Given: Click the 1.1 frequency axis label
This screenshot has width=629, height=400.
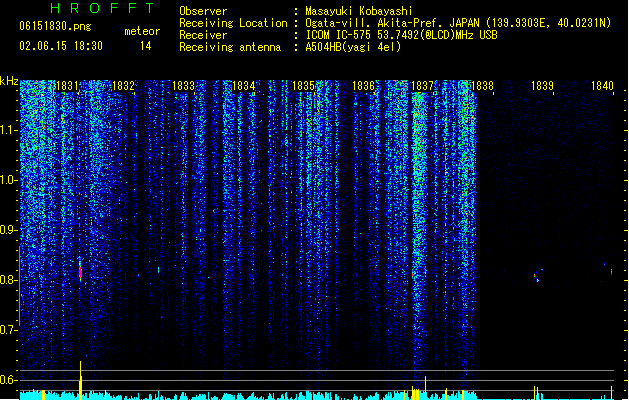Looking at the screenshot, I should [x=8, y=130].
